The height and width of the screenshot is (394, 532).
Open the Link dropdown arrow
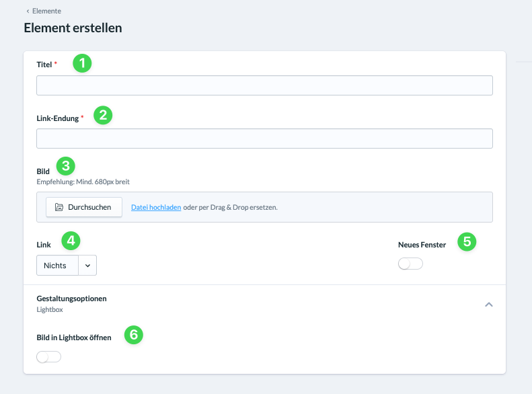pyautogui.click(x=87, y=266)
